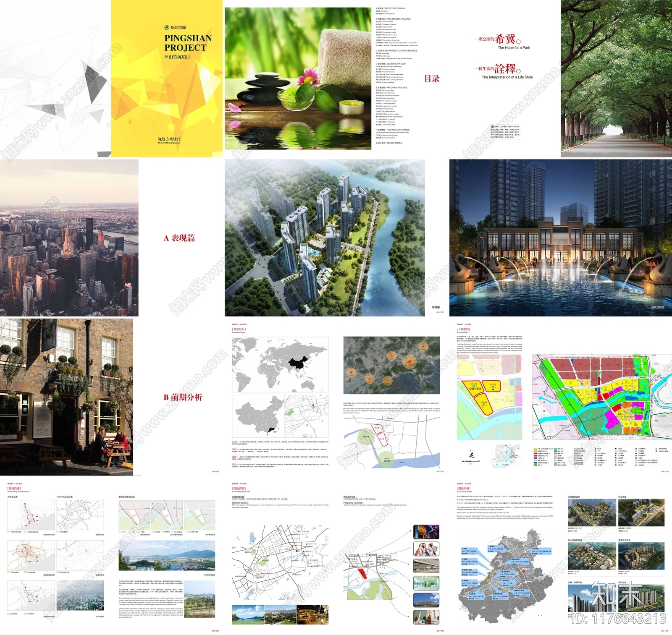Viewport: 672px width, 635px height.
Task: Open the yellow plot zoning close-up map
Action: (x=489, y=397)
